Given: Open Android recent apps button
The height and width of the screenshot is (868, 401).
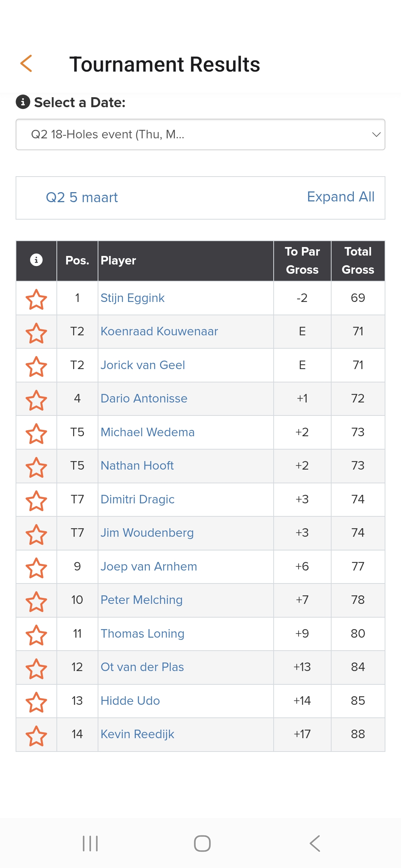Looking at the screenshot, I should [90, 844].
